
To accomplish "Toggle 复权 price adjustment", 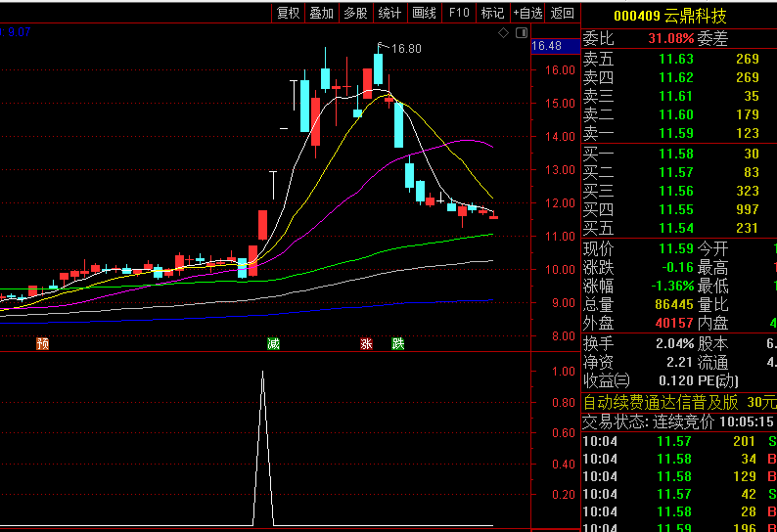I will click(x=289, y=13).
